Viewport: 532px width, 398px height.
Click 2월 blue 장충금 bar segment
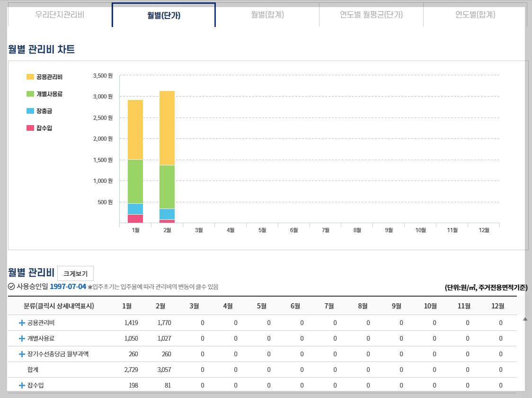click(x=167, y=214)
